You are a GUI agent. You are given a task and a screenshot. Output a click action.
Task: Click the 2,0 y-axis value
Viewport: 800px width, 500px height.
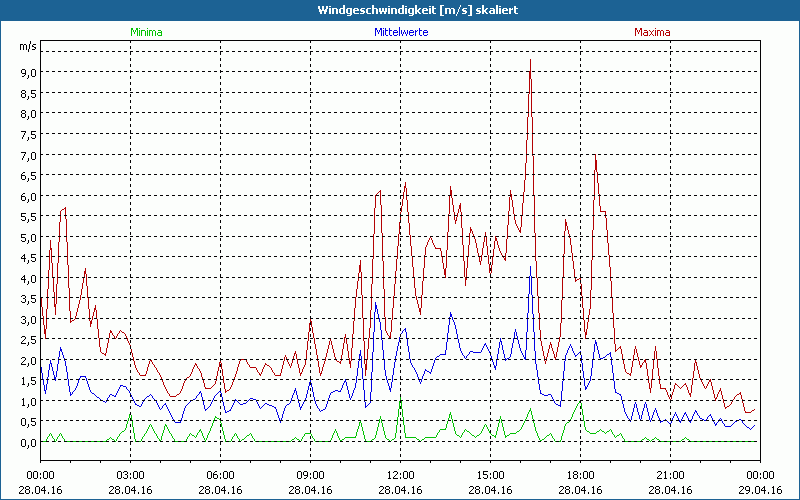28,360
